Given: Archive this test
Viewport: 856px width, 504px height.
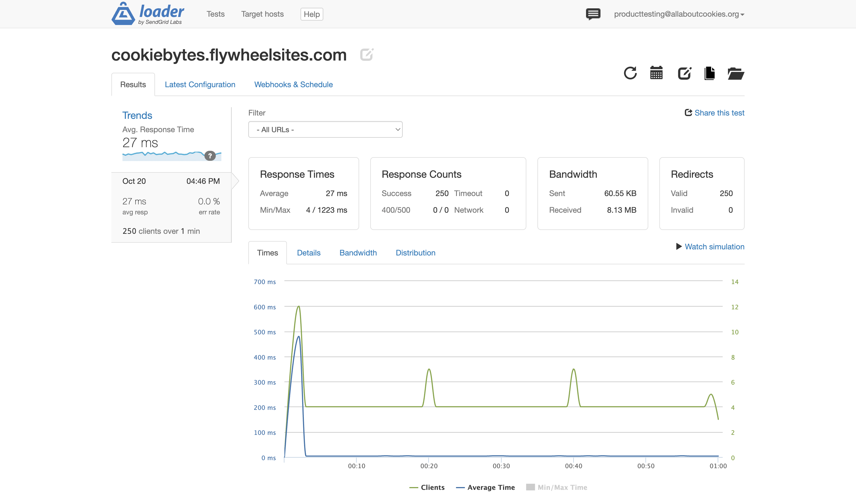Looking at the screenshot, I should click(x=736, y=74).
